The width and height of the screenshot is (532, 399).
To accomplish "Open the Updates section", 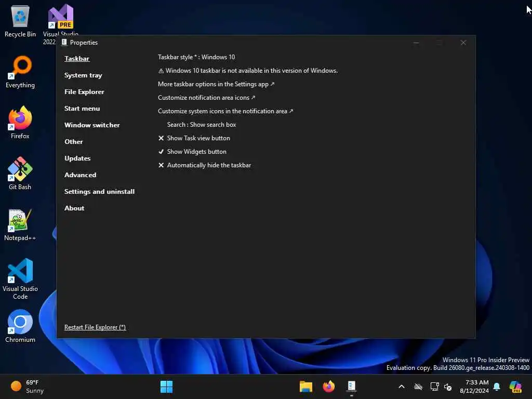I will [77, 158].
